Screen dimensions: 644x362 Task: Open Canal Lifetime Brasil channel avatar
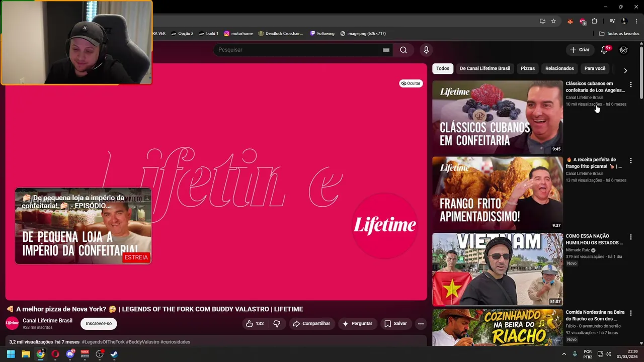click(x=12, y=324)
